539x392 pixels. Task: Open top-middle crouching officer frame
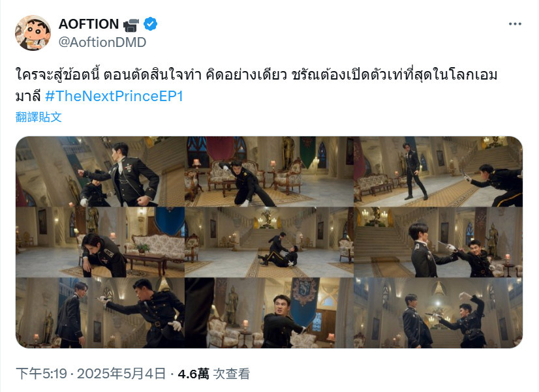[x=269, y=172]
